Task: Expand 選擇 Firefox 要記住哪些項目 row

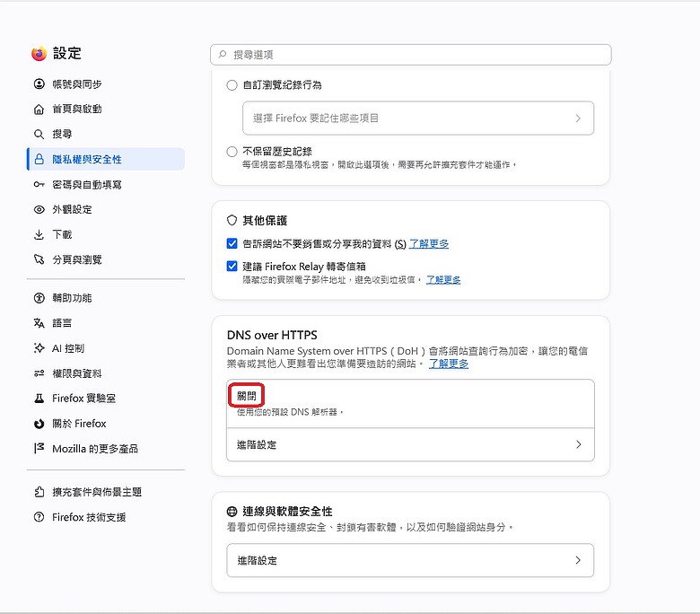Action: (418, 118)
